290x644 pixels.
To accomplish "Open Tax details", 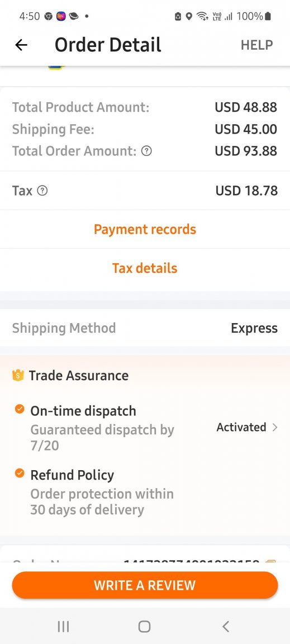I will pos(145,268).
